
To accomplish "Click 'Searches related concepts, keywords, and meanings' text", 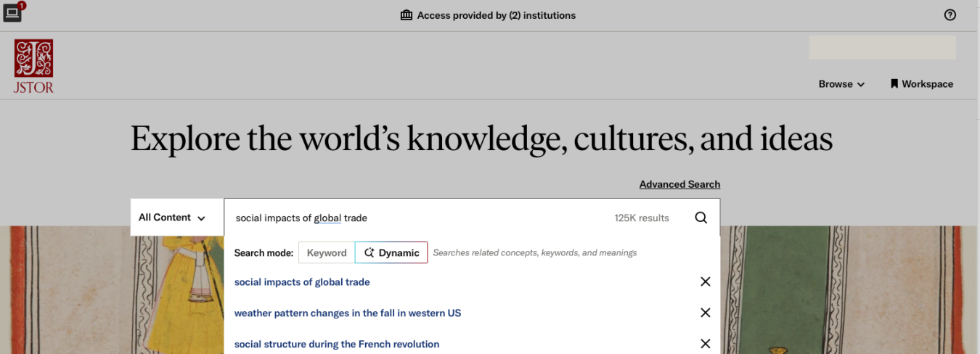I will [535, 252].
